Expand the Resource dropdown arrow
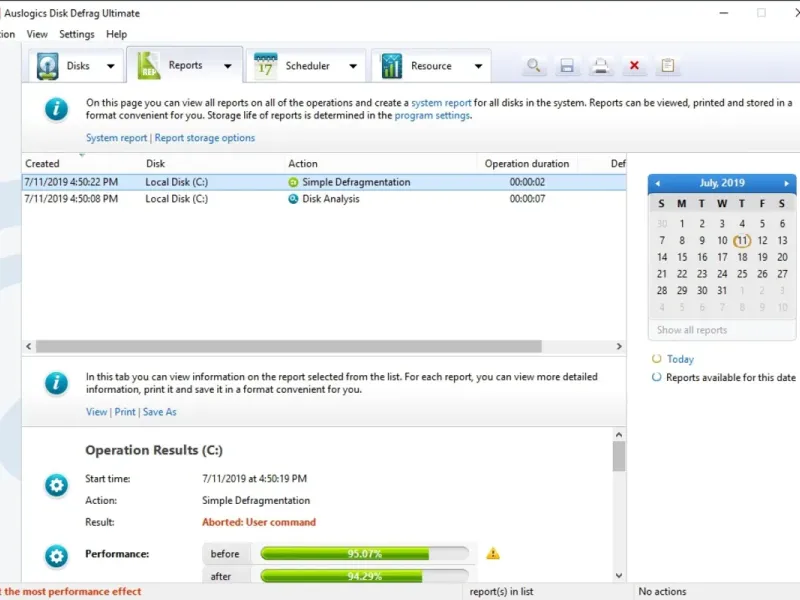The image size is (800, 600). click(479, 66)
